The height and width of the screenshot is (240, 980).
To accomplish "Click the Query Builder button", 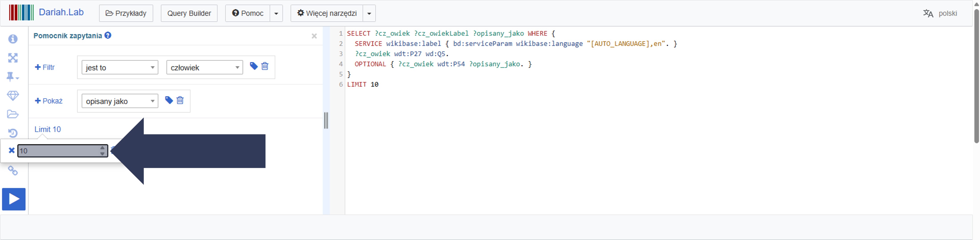I will [189, 13].
